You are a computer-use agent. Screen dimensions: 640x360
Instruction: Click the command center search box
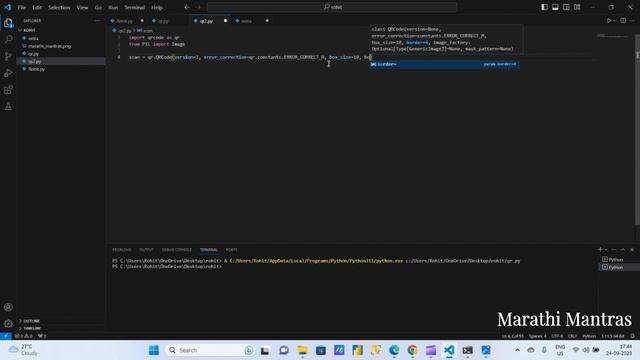tap(332, 7)
